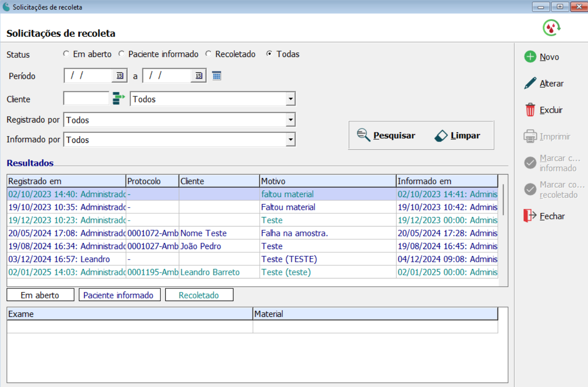Click the Fechar exit door icon

pyautogui.click(x=530, y=216)
